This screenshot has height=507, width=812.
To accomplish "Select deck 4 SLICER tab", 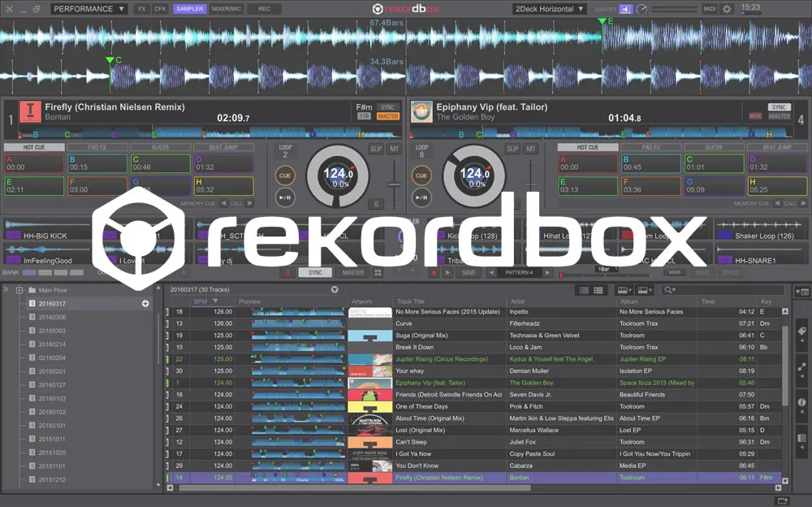I will 714,147.
